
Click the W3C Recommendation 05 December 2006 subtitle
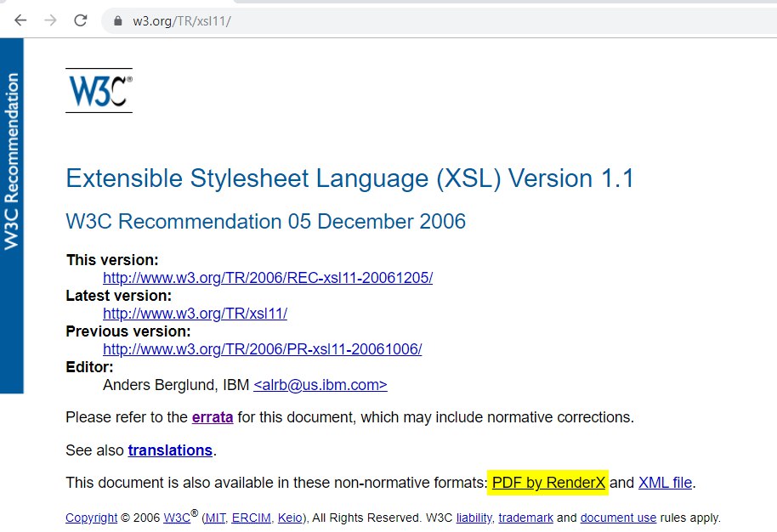[x=265, y=222]
